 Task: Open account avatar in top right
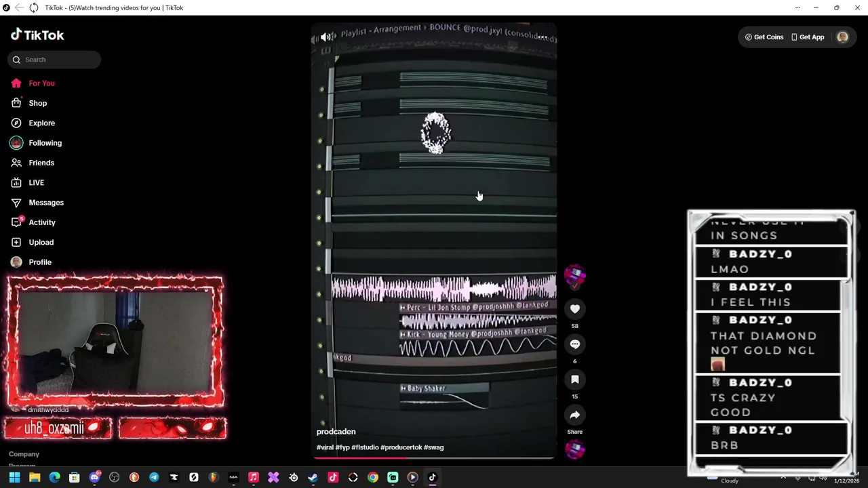coord(842,37)
